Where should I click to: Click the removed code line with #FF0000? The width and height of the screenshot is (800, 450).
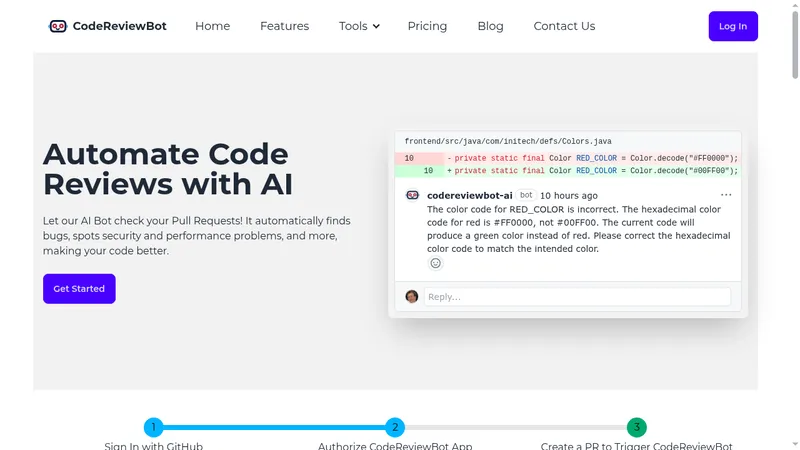pos(567,158)
